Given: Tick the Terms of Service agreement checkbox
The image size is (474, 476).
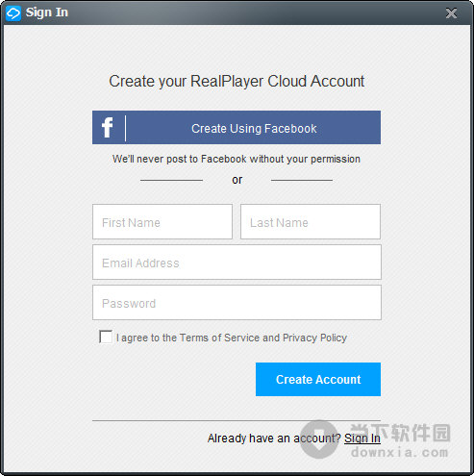Looking at the screenshot, I should pos(106,337).
